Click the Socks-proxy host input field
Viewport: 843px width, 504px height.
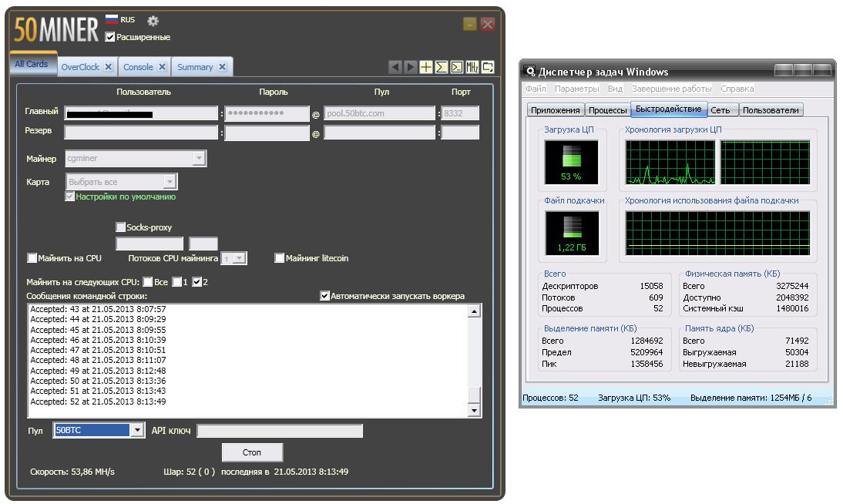(x=149, y=244)
